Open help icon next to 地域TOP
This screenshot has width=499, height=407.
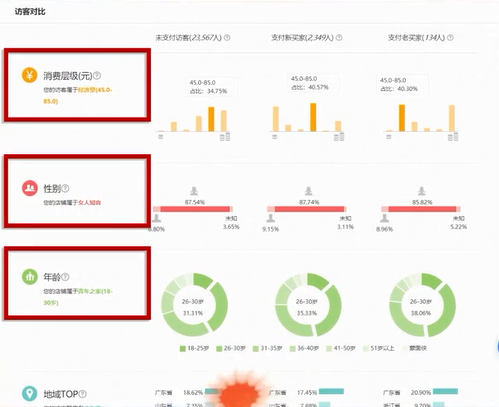pos(82,394)
